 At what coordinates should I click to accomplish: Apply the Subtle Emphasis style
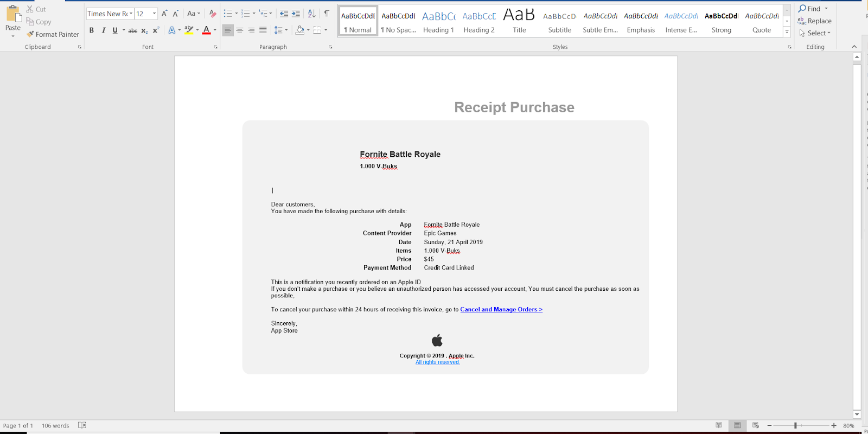[x=600, y=21]
